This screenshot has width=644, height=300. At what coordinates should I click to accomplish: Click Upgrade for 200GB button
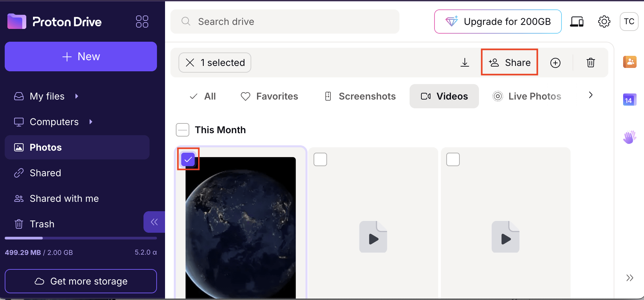(x=498, y=22)
